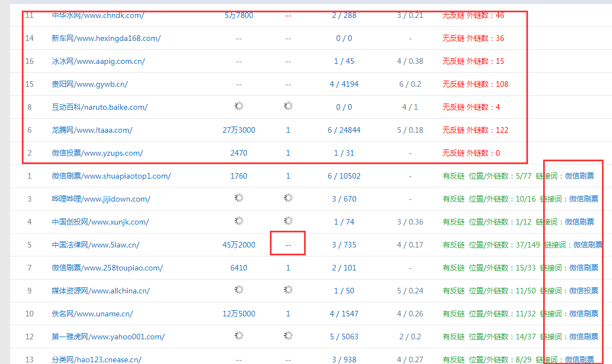This screenshot has height=364, width=612.
Task: Click the second loading spinner in the 哔哩哔哩 row
Action: point(288,198)
